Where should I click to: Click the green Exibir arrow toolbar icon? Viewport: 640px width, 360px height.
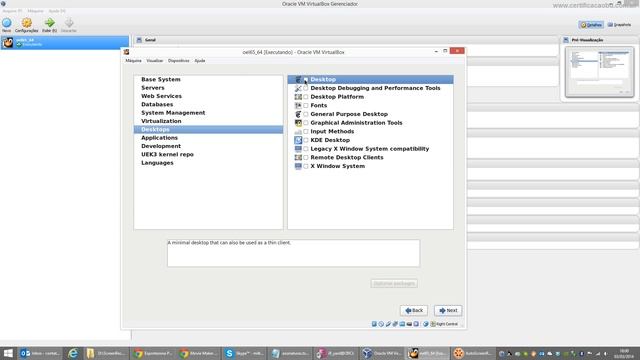[49, 24]
